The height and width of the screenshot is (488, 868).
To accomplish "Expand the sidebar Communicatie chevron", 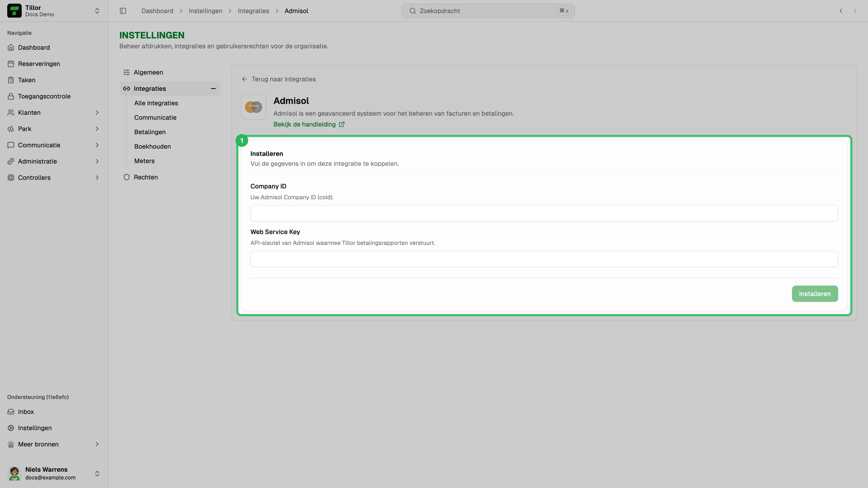I will (97, 145).
